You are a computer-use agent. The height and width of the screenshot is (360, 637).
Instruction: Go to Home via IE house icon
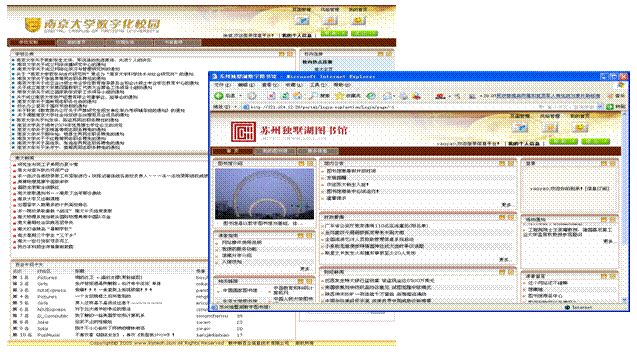(298, 96)
